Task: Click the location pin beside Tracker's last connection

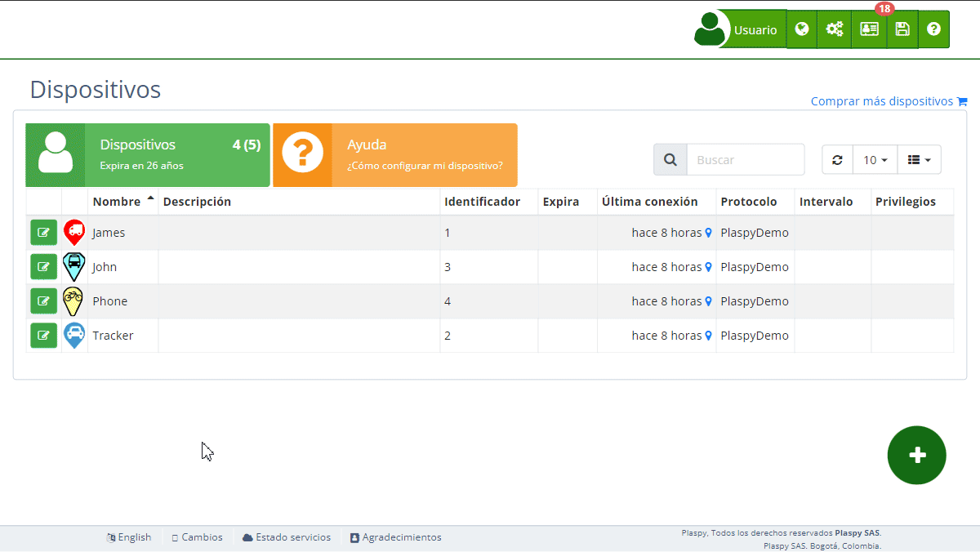Action: 709,336
